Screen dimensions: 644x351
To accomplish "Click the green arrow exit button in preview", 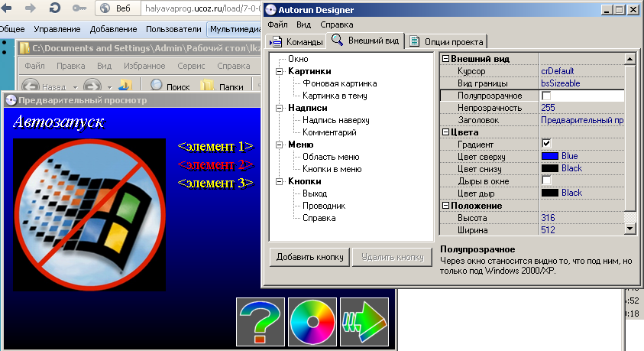I will [364, 322].
